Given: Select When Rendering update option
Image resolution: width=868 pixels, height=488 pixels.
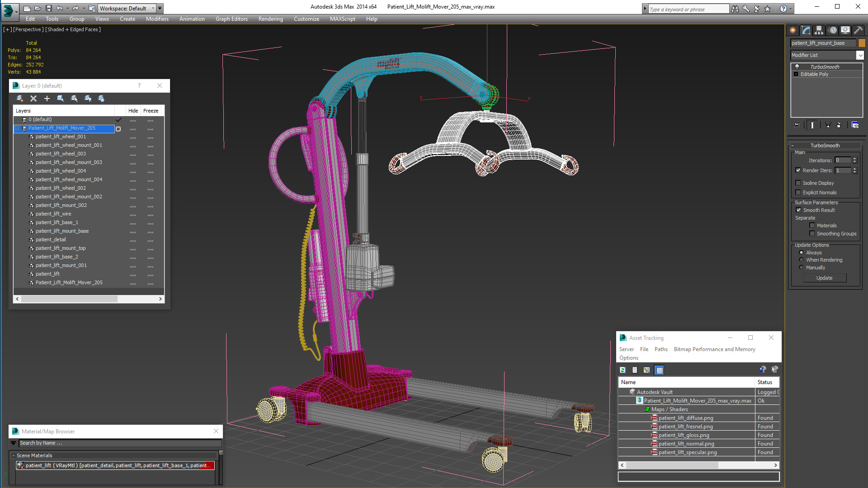Looking at the screenshot, I should 801,260.
